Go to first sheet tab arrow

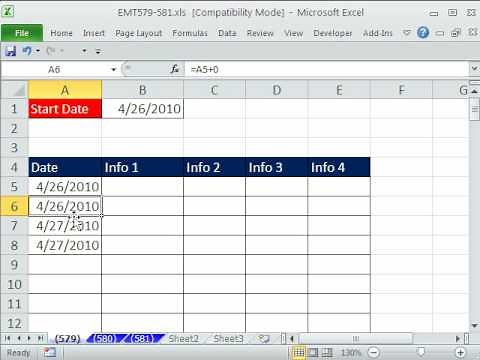(x=7, y=339)
